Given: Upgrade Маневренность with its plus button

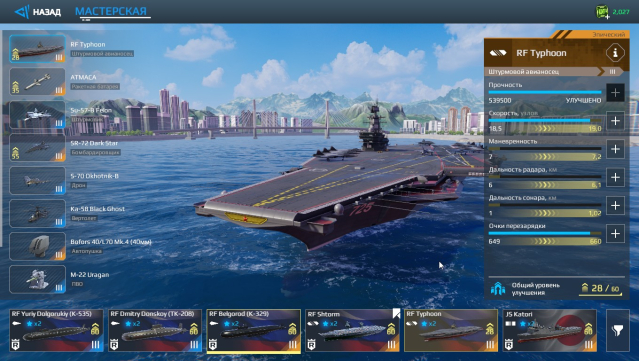Looking at the screenshot, I should [615, 149].
